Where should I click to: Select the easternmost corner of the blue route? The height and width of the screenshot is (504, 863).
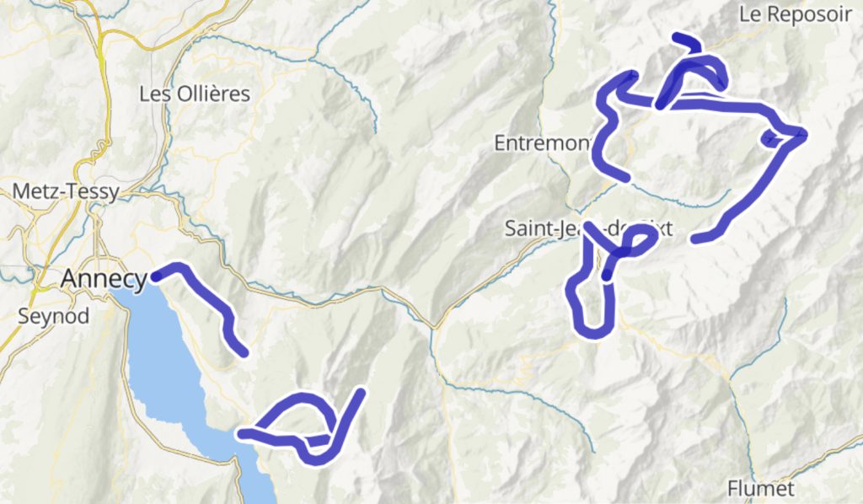click(803, 132)
